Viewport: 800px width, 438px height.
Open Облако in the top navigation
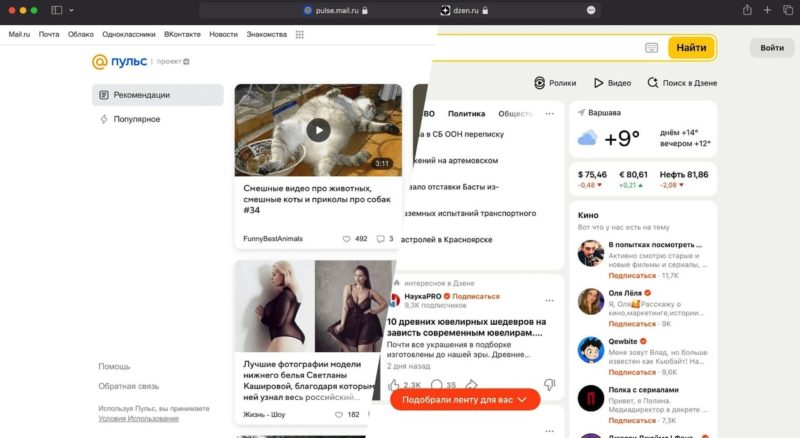(81, 34)
